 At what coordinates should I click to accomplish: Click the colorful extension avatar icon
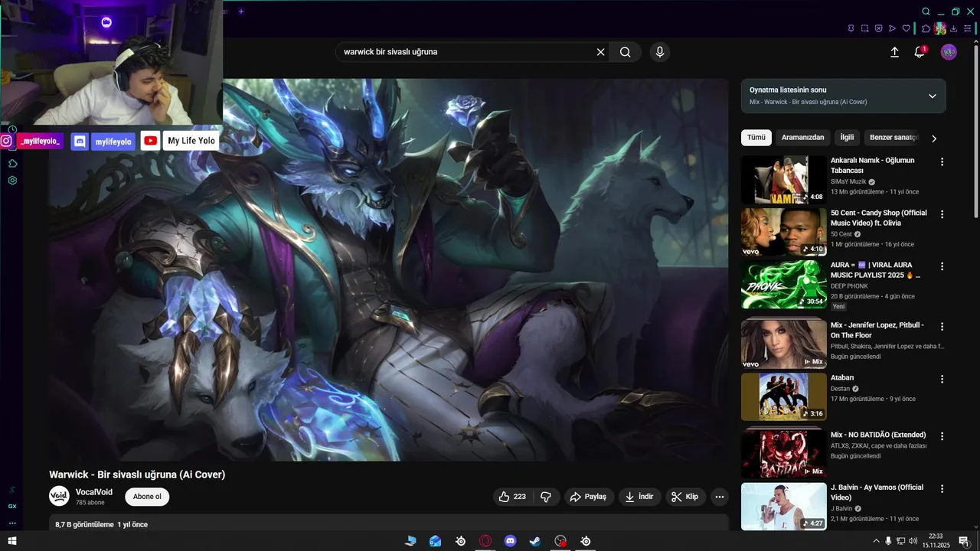pyautogui.click(x=940, y=28)
